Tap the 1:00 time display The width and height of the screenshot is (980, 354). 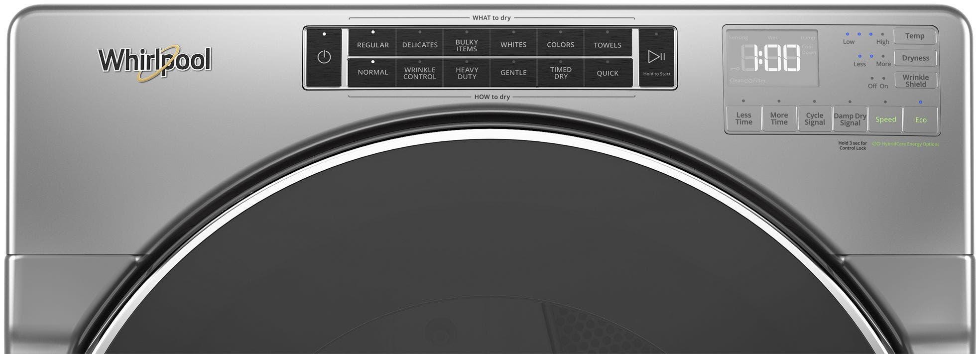point(771,57)
